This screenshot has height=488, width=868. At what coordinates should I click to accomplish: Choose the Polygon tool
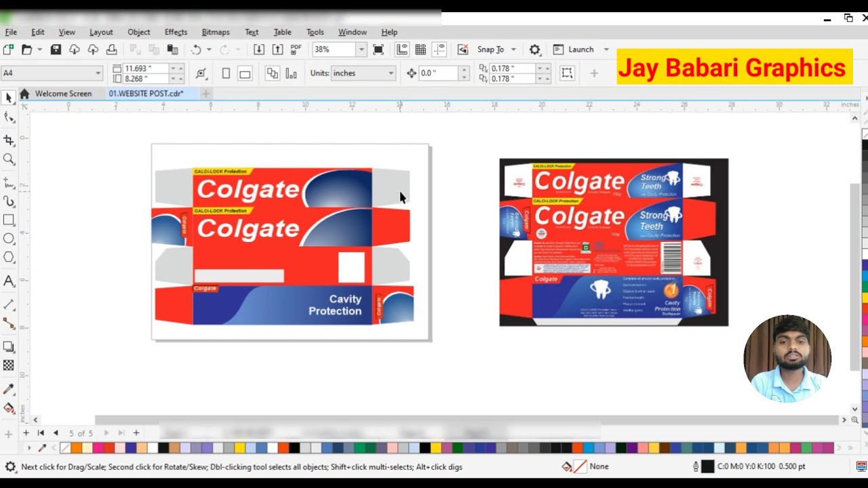(9, 257)
